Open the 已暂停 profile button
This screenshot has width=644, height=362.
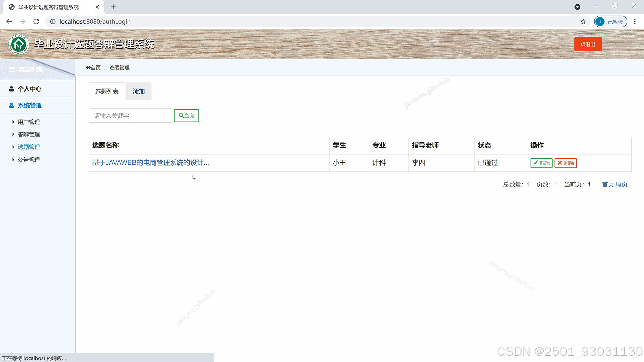click(x=610, y=21)
